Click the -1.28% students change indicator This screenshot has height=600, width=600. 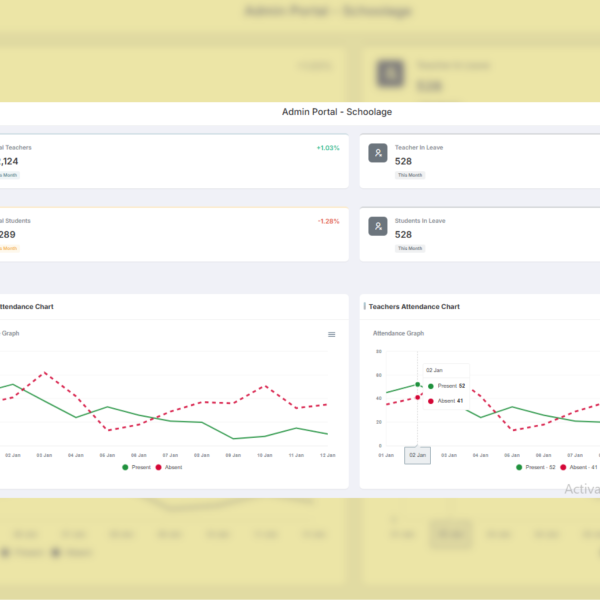[x=327, y=221]
